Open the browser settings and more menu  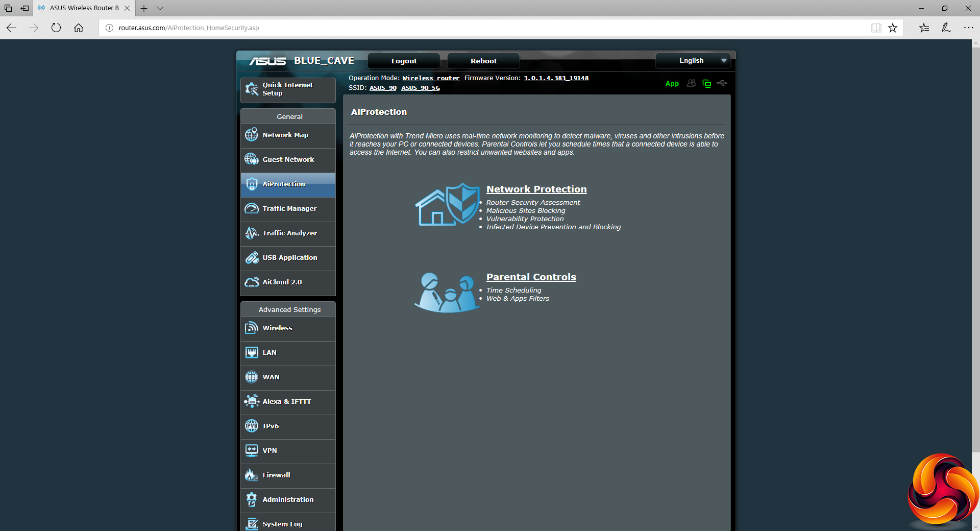tap(969, 28)
